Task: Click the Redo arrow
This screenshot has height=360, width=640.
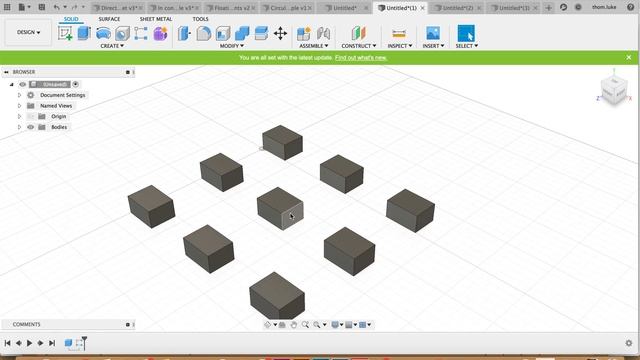Action: pos(74,7)
